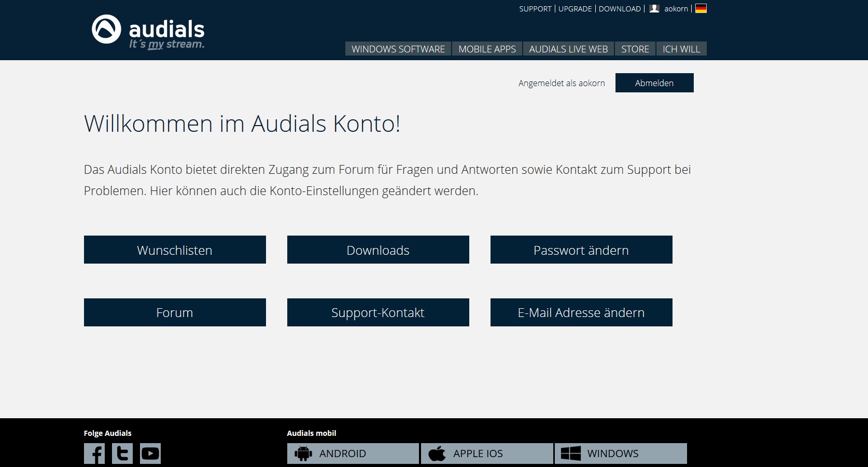Open the AUDIALS LIVE WEB menu
The image size is (868, 467).
coord(568,49)
